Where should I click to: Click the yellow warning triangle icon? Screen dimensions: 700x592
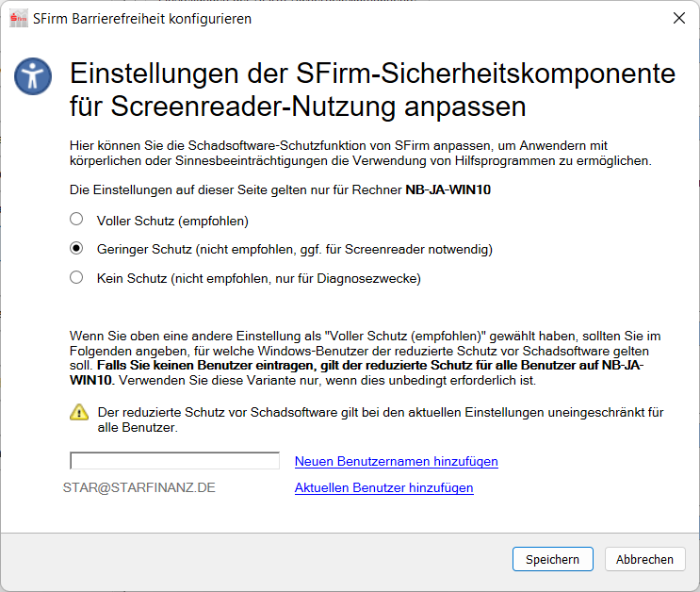point(79,412)
